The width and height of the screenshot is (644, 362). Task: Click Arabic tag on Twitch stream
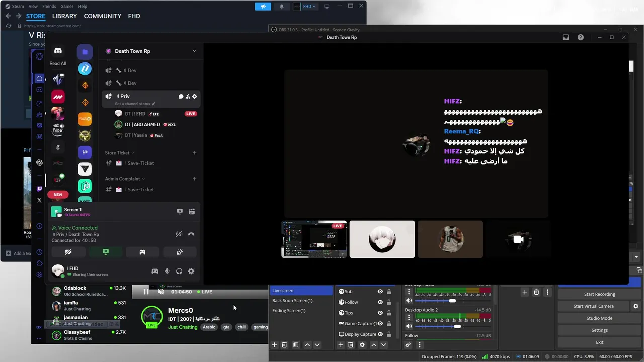click(x=209, y=327)
